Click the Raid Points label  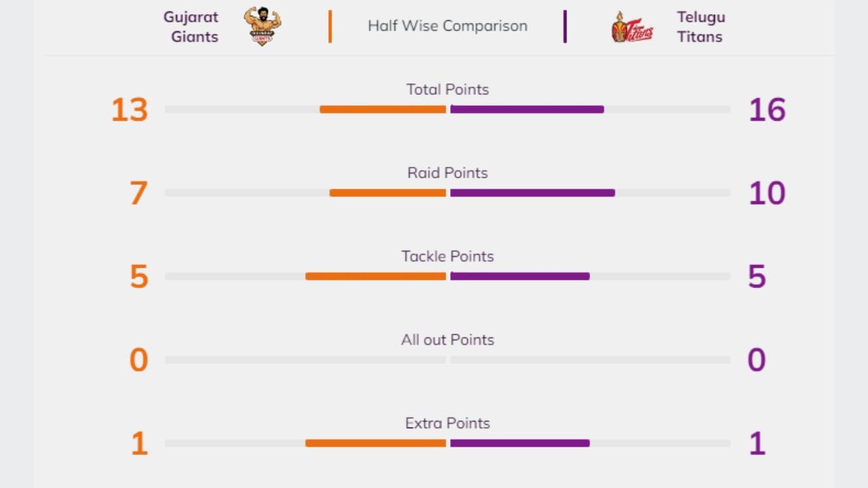coord(448,173)
